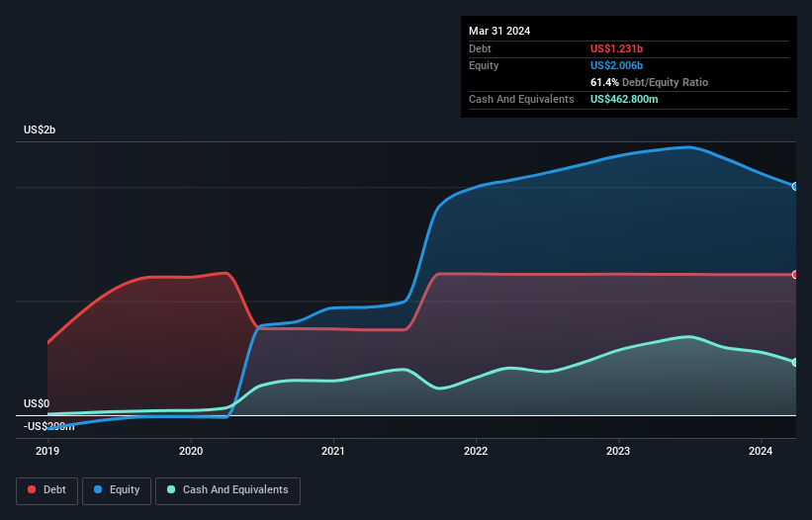Click the US$0 y-axis label
Image resolution: width=812 pixels, height=520 pixels.
[x=37, y=403]
